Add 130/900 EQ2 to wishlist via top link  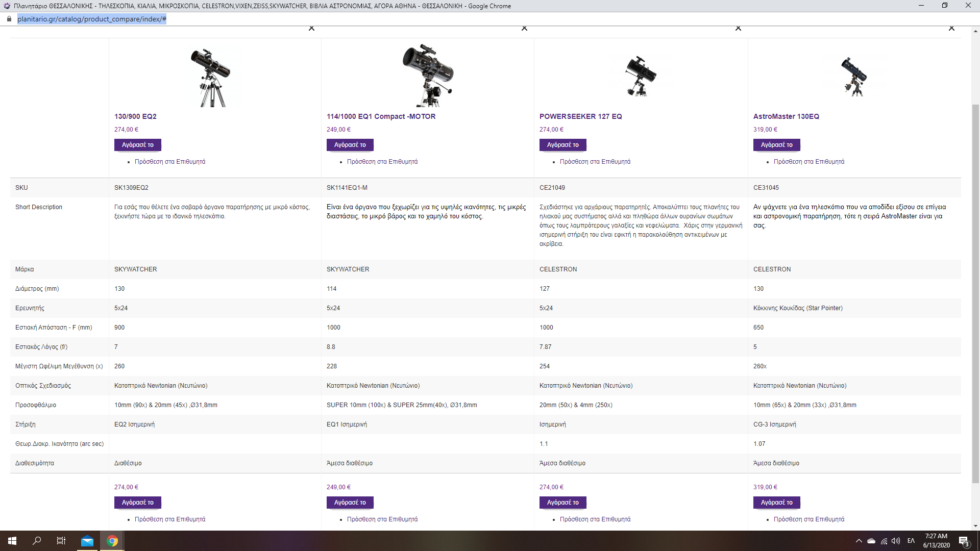[x=170, y=162]
